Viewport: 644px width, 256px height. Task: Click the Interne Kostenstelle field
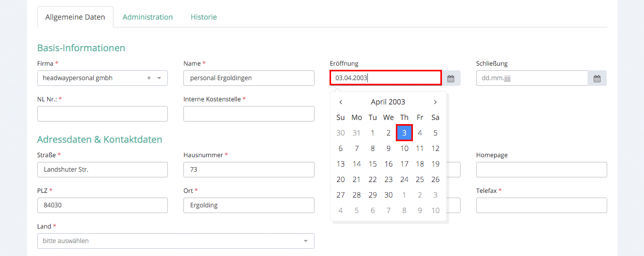pyautogui.click(x=249, y=114)
